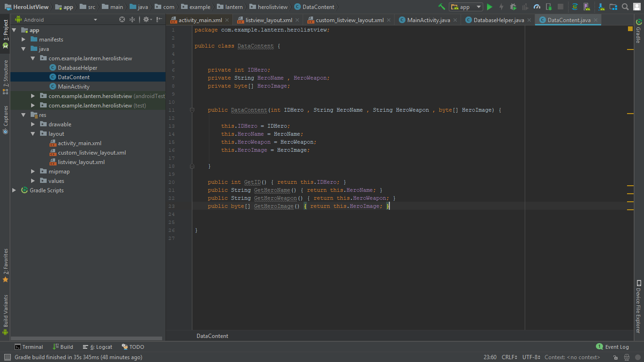This screenshot has height=362, width=644.
Task: Sync project with Gradle files icon
Action: point(575,7)
